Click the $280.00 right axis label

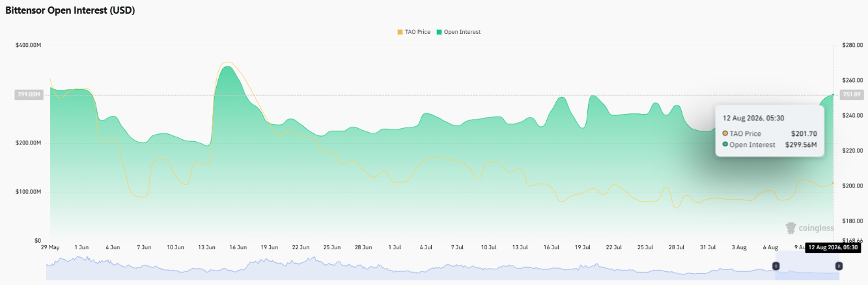click(x=852, y=46)
